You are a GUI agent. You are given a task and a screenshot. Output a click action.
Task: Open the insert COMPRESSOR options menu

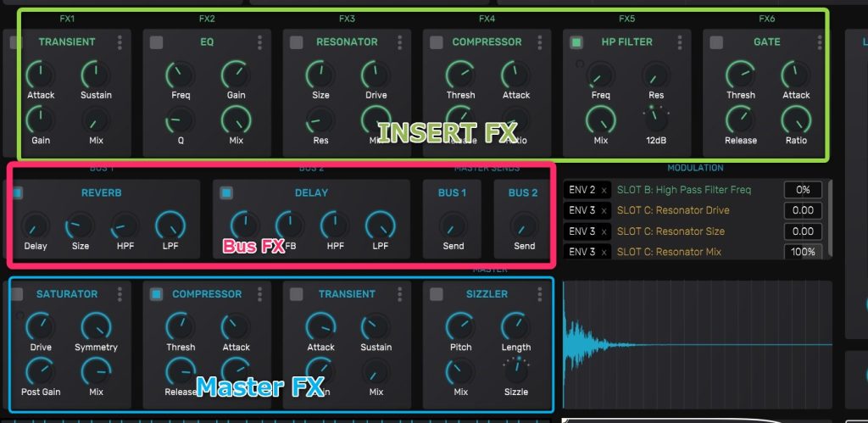[539, 42]
